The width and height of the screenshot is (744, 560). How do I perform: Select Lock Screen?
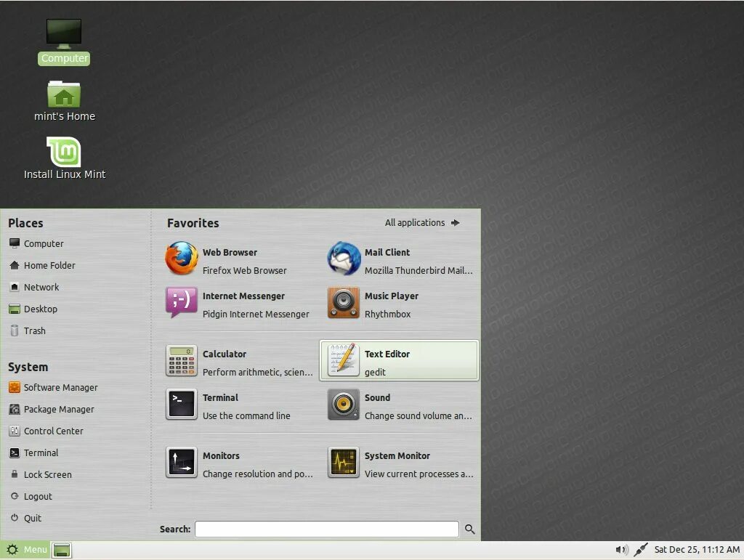click(x=41, y=474)
